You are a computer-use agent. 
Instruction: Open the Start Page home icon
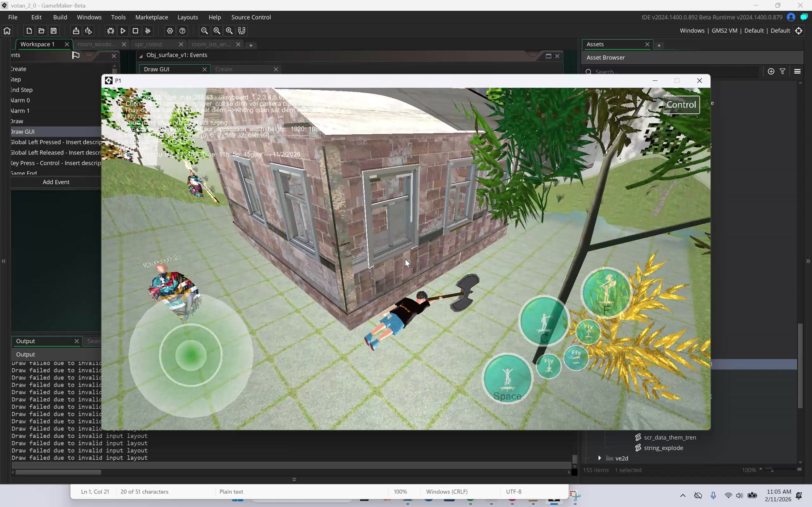coord(7,31)
